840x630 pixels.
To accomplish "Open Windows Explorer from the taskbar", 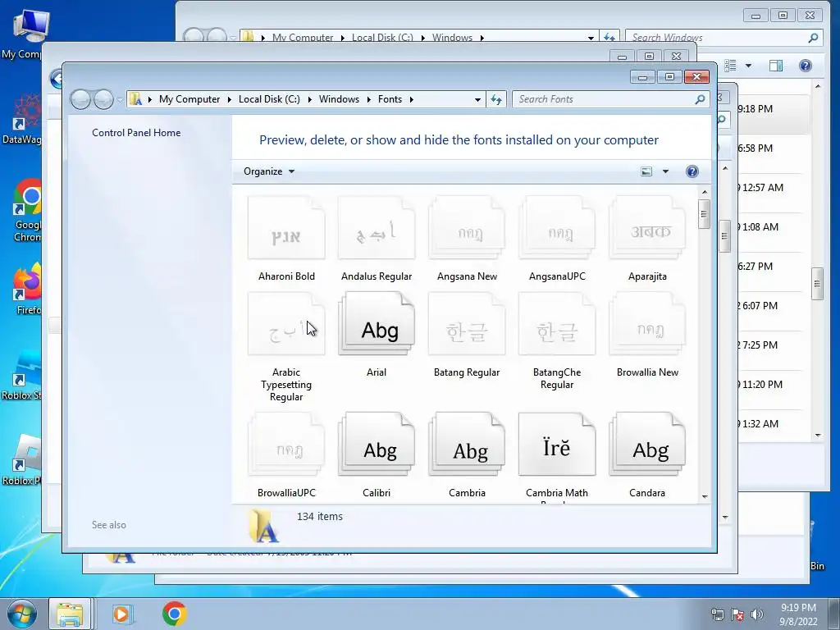I will point(70,614).
